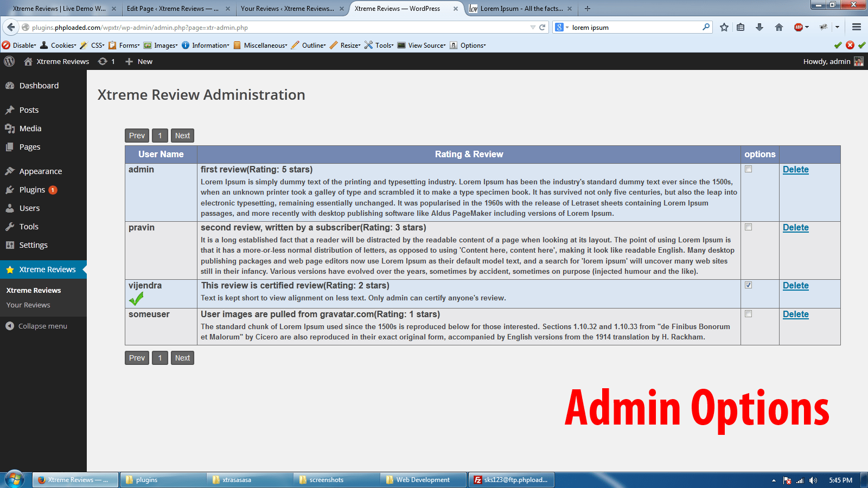Image resolution: width=868 pixels, height=488 pixels.
Task: Expand the Forms dropdown
Action: tap(124, 45)
